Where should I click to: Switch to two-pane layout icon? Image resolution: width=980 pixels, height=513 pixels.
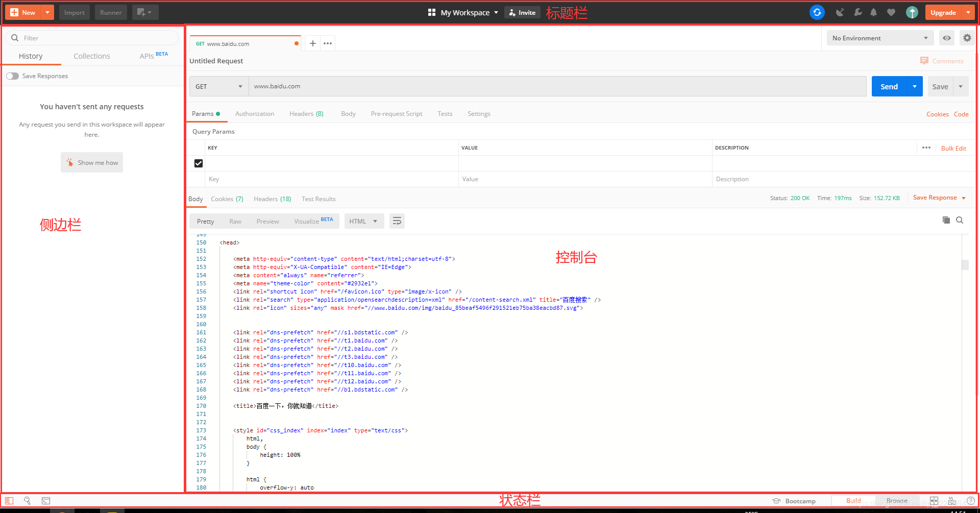pyautogui.click(x=934, y=501)
